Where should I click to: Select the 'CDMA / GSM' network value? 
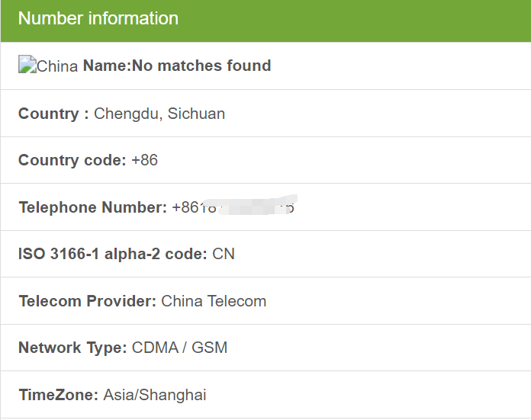pyautogui.click(x=179, y=348)
